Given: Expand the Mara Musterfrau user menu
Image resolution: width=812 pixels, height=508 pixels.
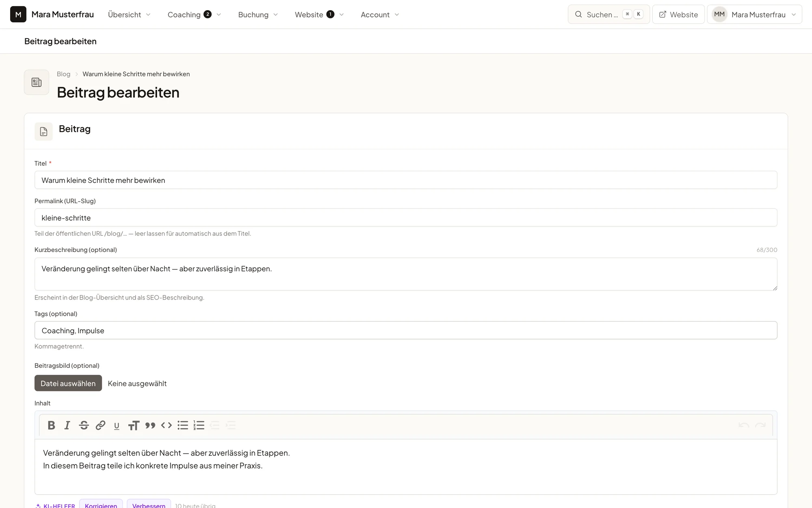Looking at the screenshot, I should pos(754,15).
